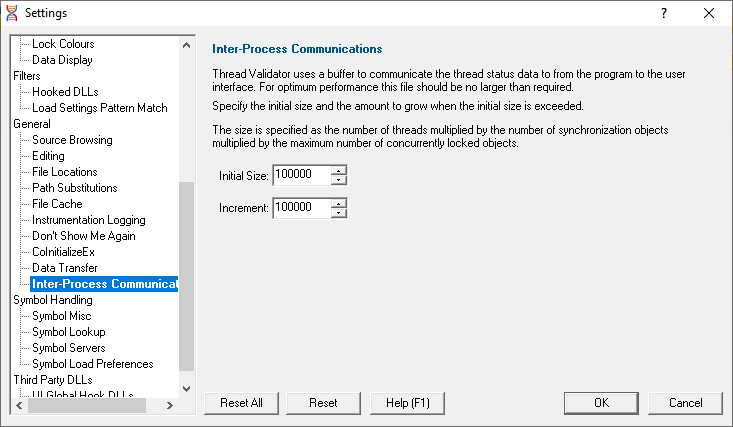Open the Hooked DLLs settings page
This screenshot has width=733, height=427.
(x=65, y=92)
